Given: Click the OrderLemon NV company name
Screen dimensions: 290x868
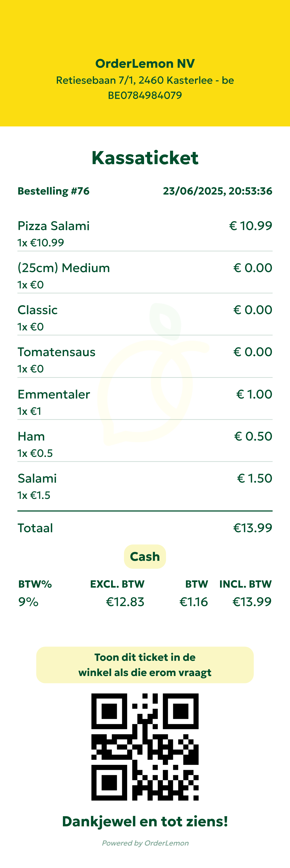Looking at the screenshot, I should [145, 64].
